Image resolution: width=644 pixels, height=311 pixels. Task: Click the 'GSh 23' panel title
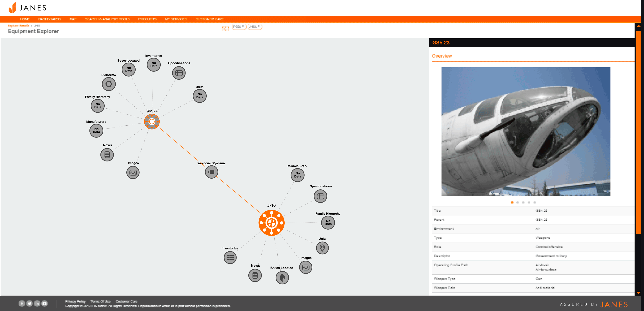click(x=441, y=43)
